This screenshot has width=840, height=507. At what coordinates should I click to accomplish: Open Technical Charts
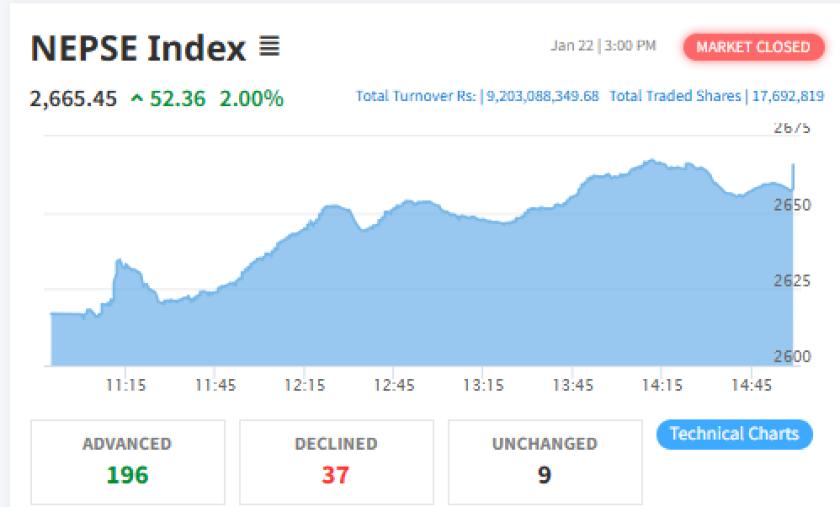(x=734, y=434)
